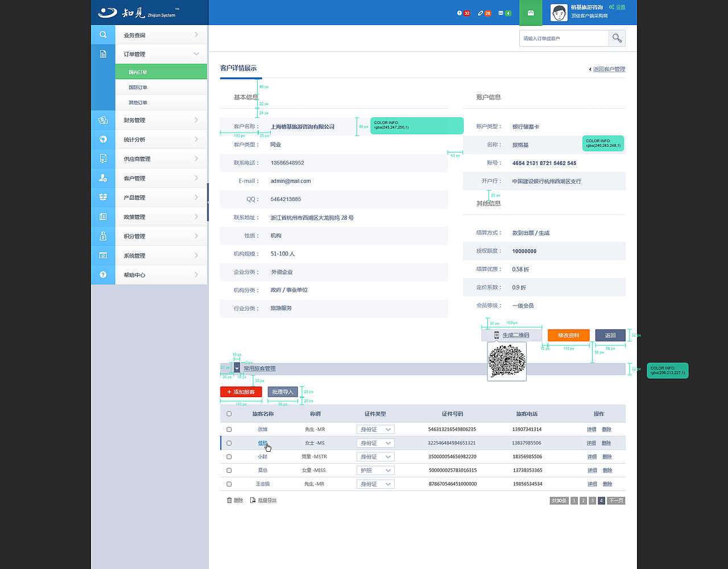Open 产品管理 menu item
728x569 pixels.
pos(161,197)
